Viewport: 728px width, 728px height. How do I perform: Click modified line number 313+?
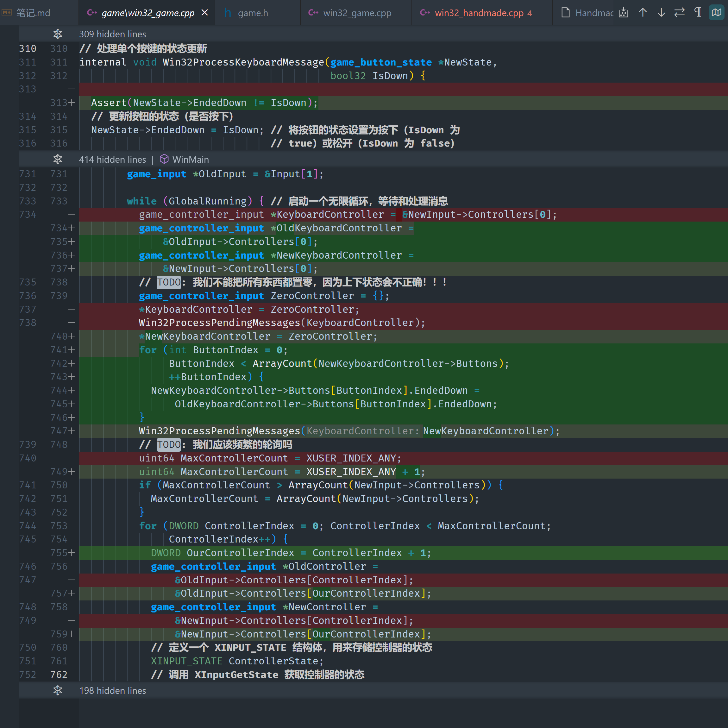[63, 103]
